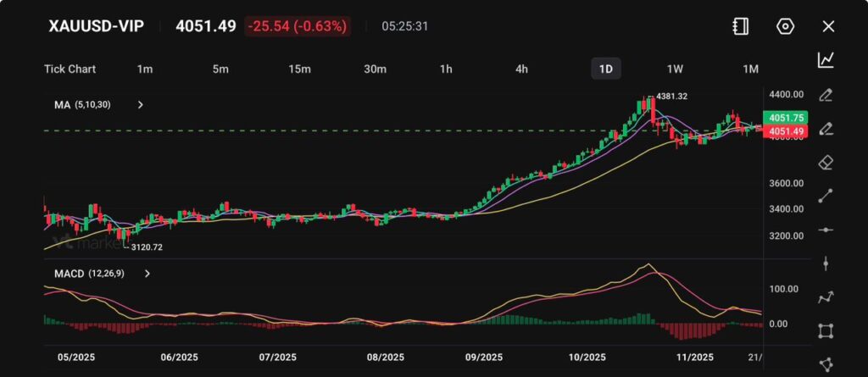Open chart settings hexagon icon
868x377 pixels.
pos(785,26)
